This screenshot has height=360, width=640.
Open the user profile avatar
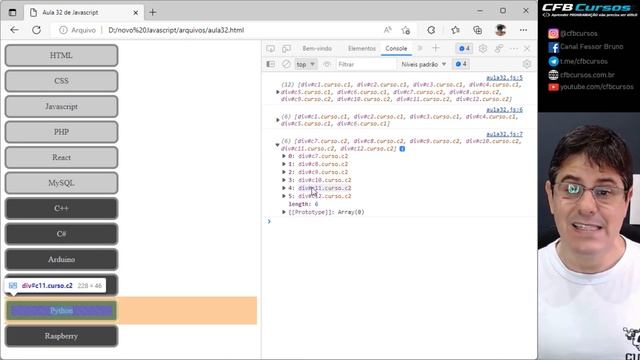coord(500,30)
